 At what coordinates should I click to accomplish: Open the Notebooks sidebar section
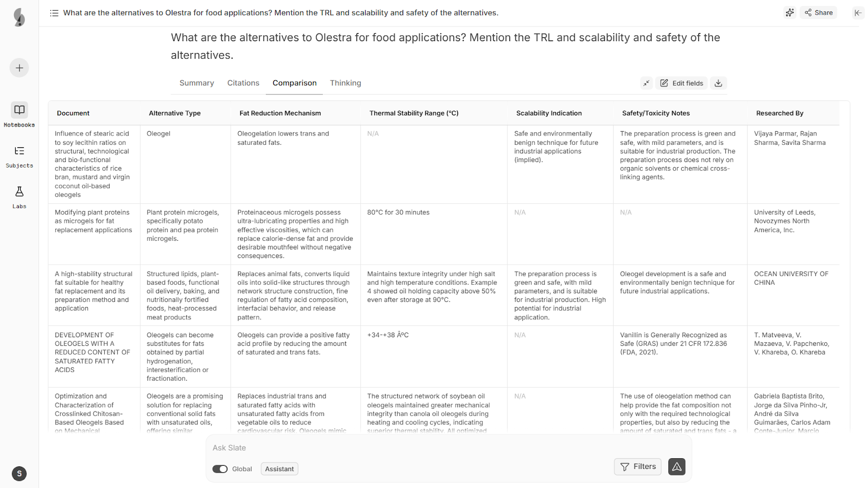click(x=19, y=115)
